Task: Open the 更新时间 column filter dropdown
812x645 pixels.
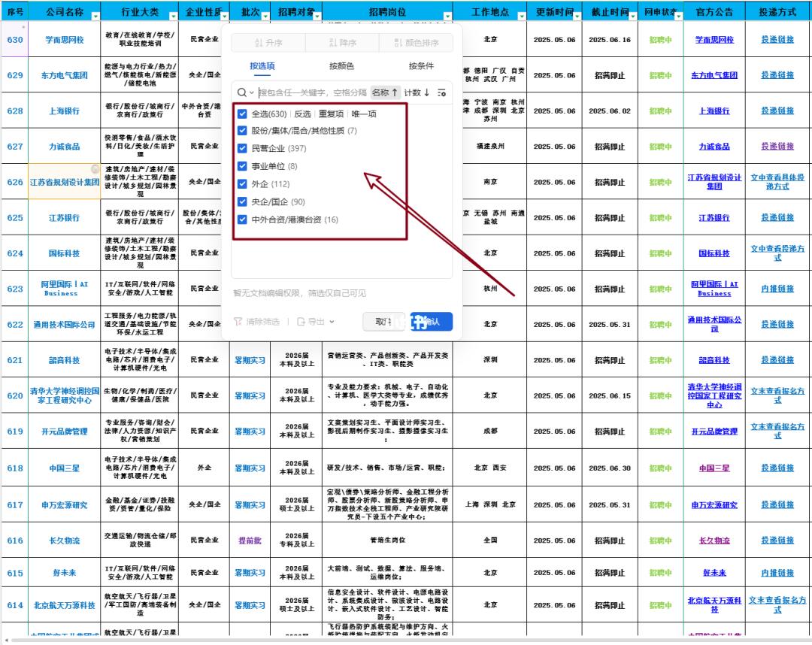Action: click(577, 17)
